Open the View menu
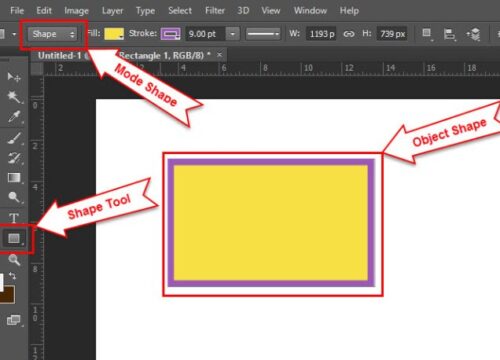Viewport: 500px width, 360px height. click(271, 11)
